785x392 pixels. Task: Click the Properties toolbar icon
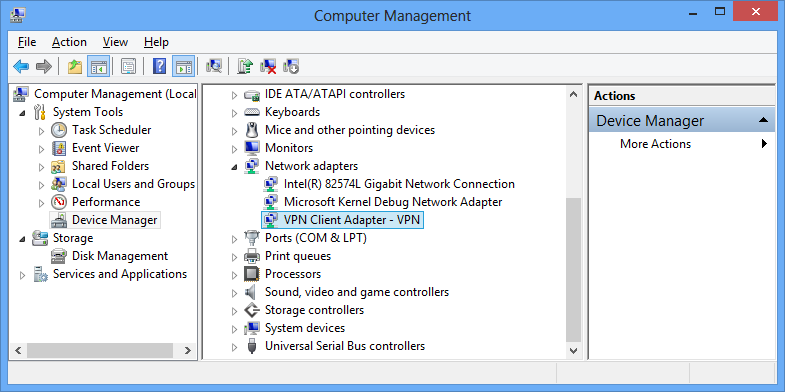tap(129, 66)
